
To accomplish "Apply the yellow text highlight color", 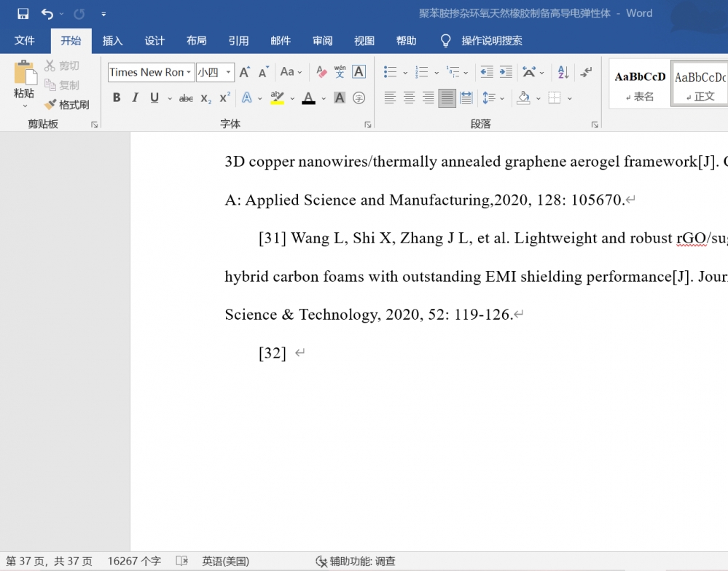I will (277, 98).
